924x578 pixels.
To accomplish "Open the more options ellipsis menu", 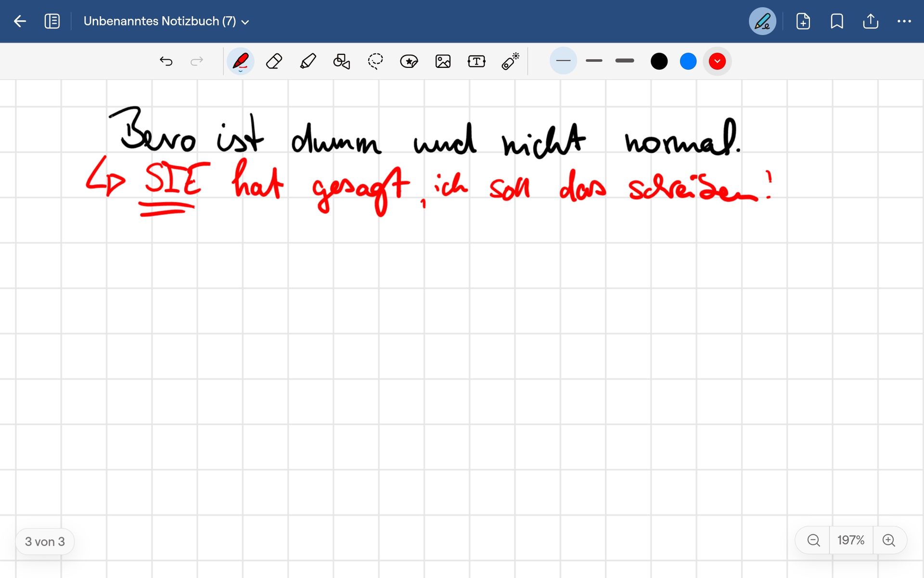I will [904, 21].
